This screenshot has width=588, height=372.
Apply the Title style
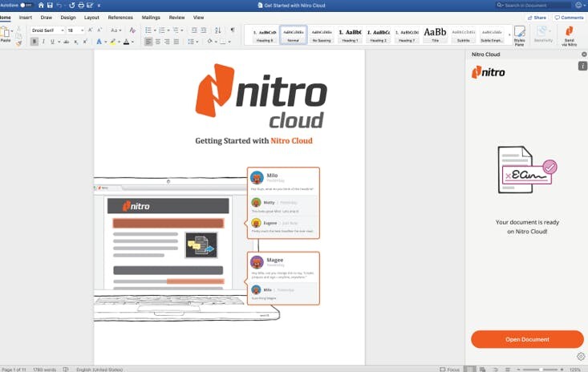(x=435, y=35)
